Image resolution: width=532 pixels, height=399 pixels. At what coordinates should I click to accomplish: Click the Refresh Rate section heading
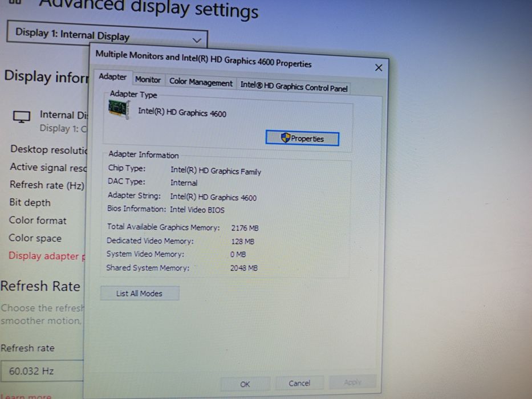[40, 286]
